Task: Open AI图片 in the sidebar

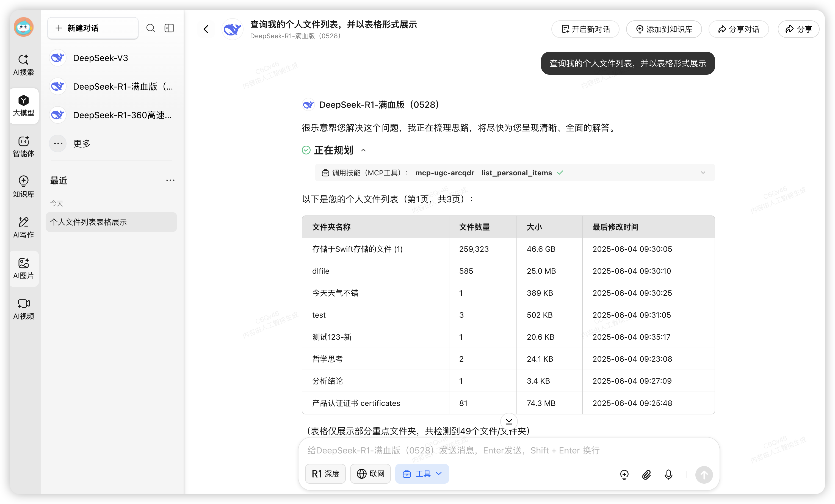Action: (x=24, y=268)
